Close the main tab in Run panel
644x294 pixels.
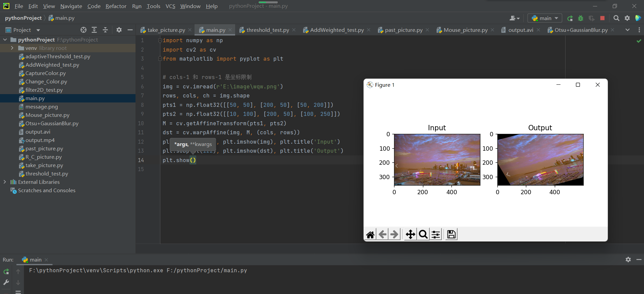point(46,260)
